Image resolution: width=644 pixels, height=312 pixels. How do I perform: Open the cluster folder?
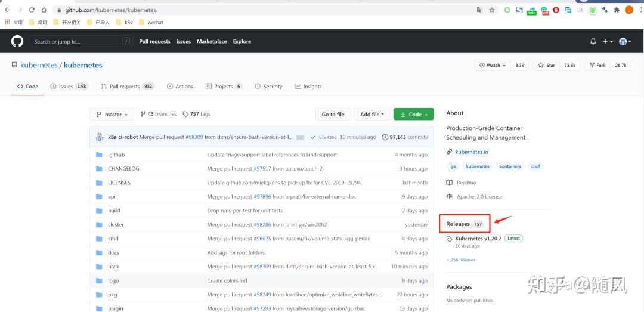pos(116,224)
